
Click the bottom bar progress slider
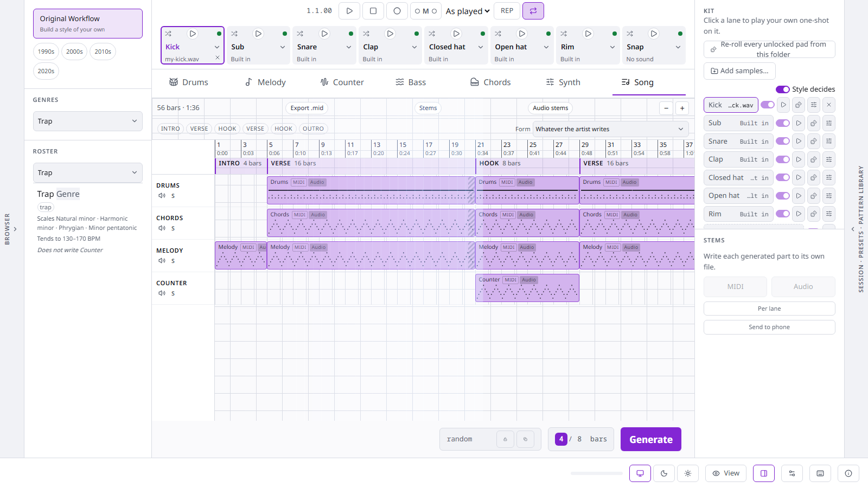coord(596,473)
